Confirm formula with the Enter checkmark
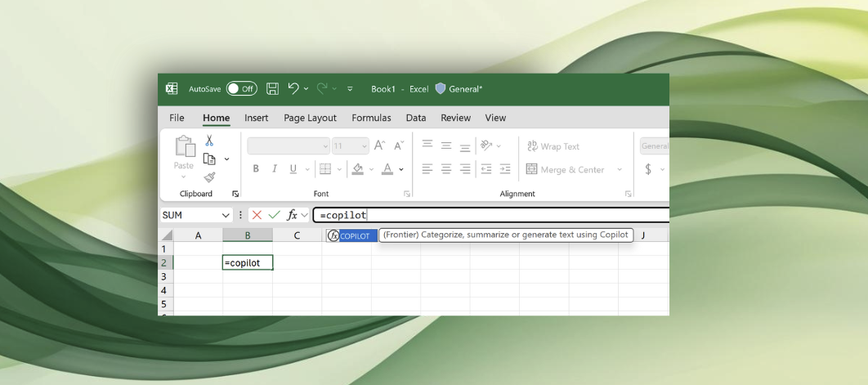868x385 pixels. (x=274, y=215)
